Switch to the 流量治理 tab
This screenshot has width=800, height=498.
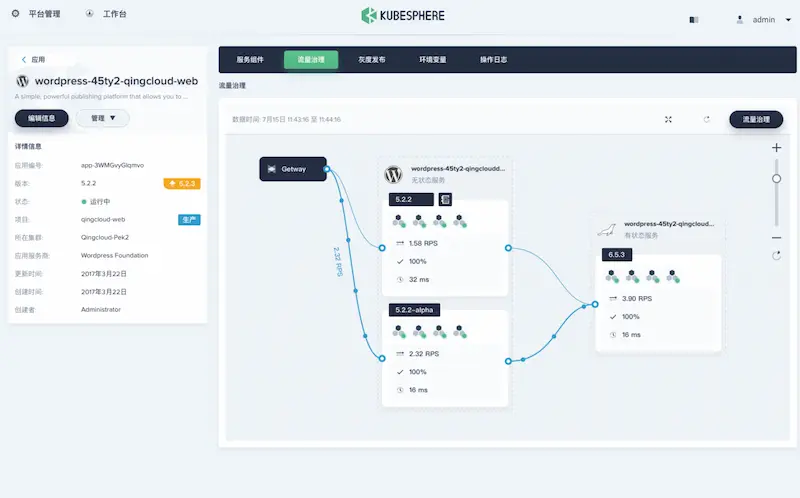(x=311, y=60)
